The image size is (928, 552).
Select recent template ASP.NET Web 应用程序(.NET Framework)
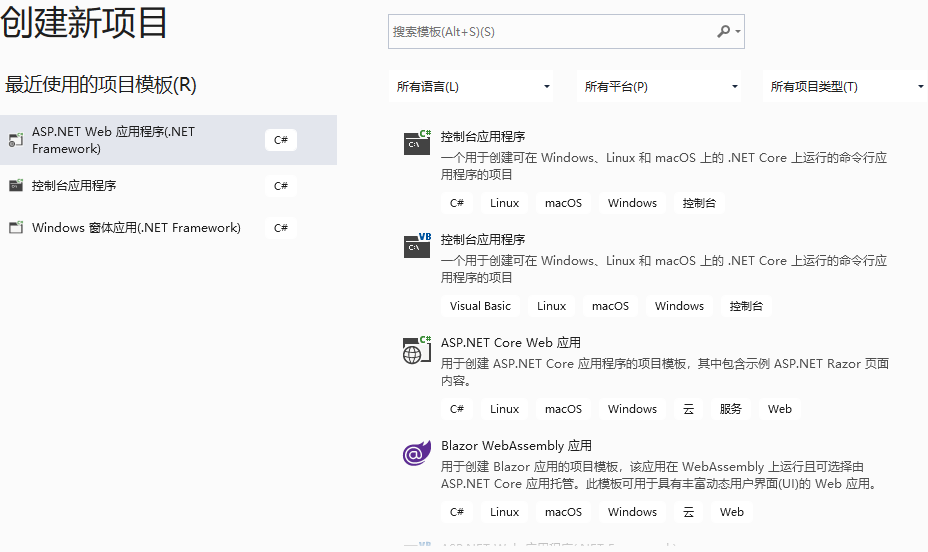click(168, 140)
